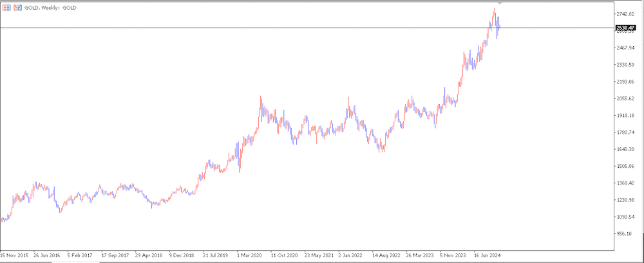Click the 14 Aug 2022 date label
The image size is (644, 263).
pyautogui.click(x=386, y=254)
